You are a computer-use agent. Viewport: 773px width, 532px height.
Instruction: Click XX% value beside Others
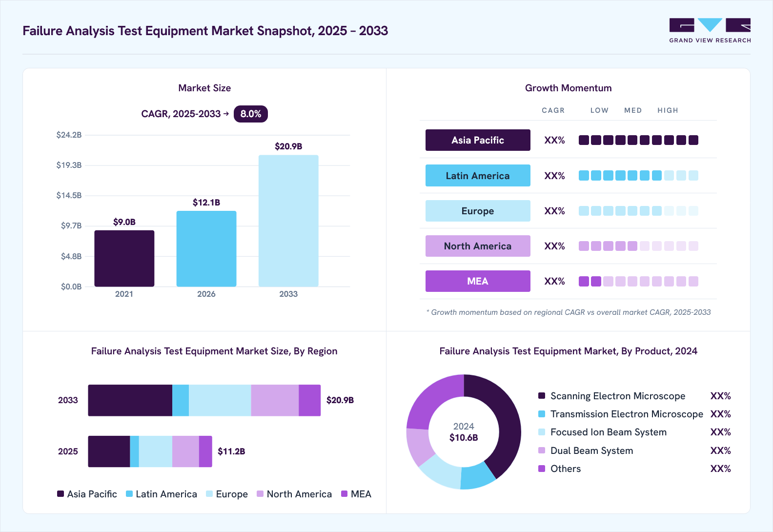[721, 469]
